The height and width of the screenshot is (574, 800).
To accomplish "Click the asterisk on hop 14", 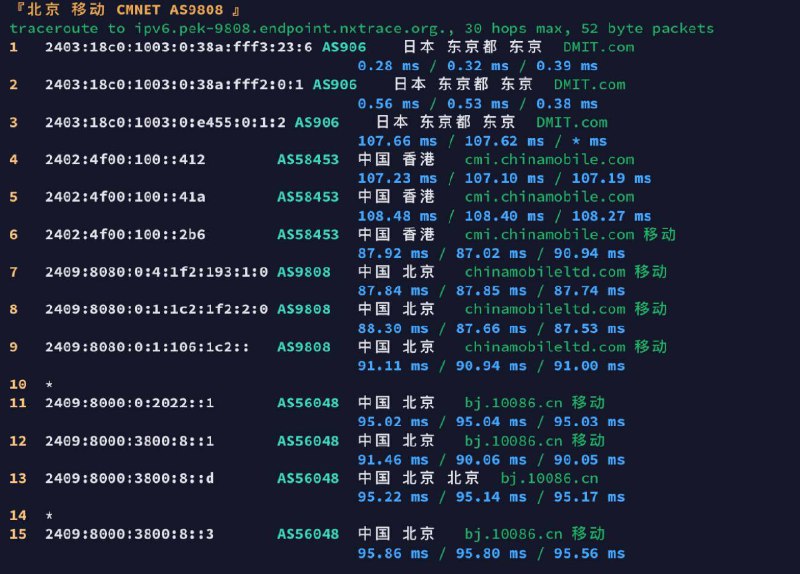I will pos(49,515).
